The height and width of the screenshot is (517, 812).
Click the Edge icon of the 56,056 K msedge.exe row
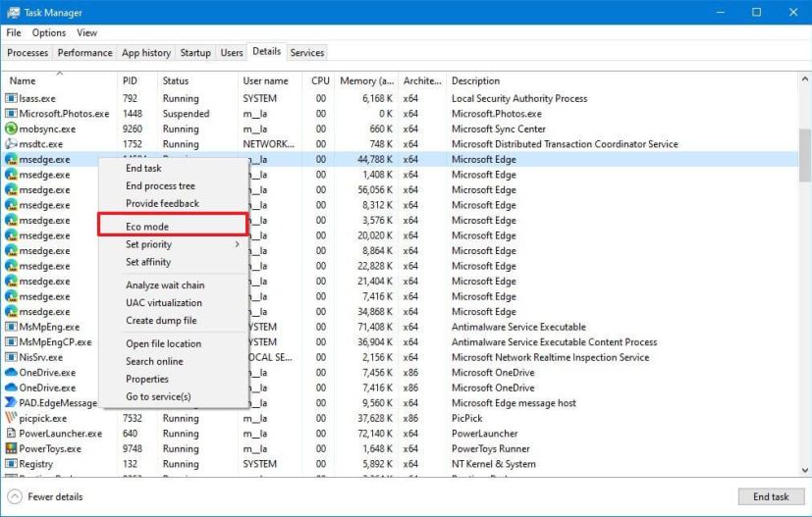(x=11, y=190)
